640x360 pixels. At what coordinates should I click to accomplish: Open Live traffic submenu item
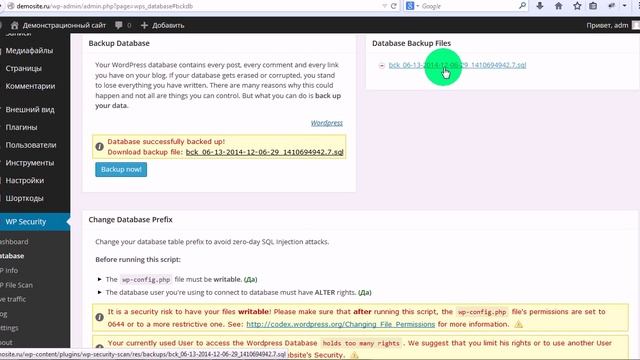click(13, 299)
